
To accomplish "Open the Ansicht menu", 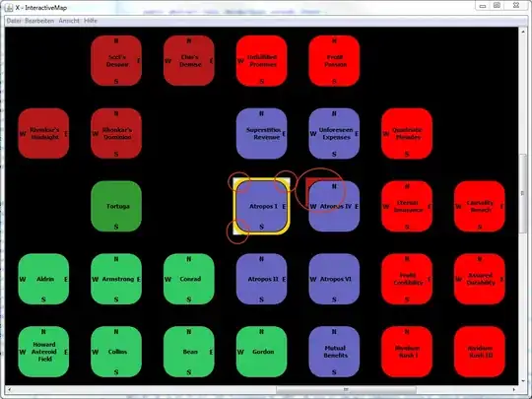I will coord(69,21).
